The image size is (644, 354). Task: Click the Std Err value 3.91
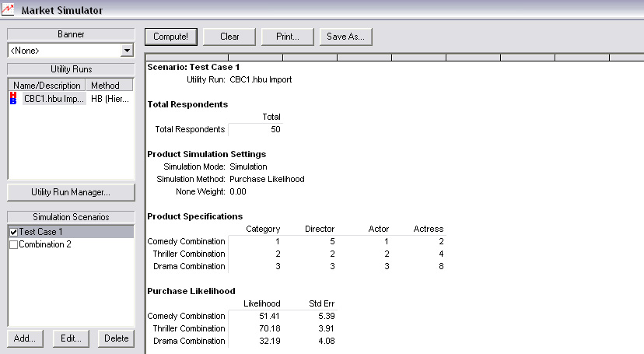click(x=327, y=328)
